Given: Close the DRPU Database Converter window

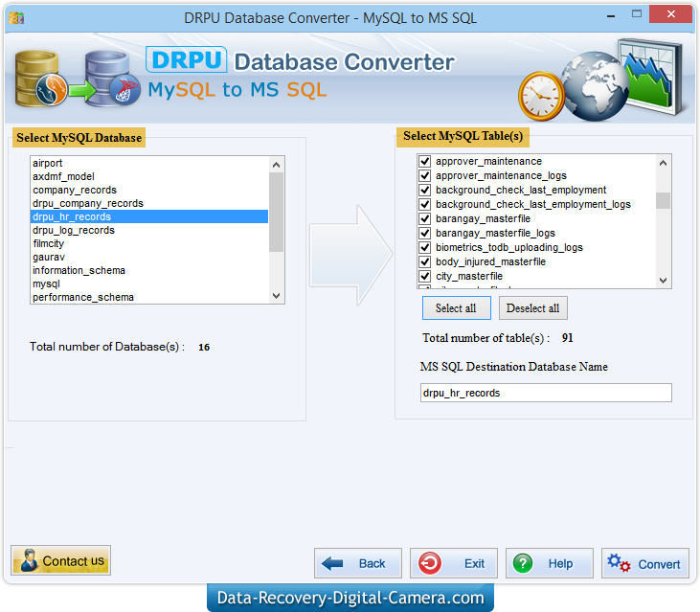Looking at the screenshot, I should click(671, 14).
